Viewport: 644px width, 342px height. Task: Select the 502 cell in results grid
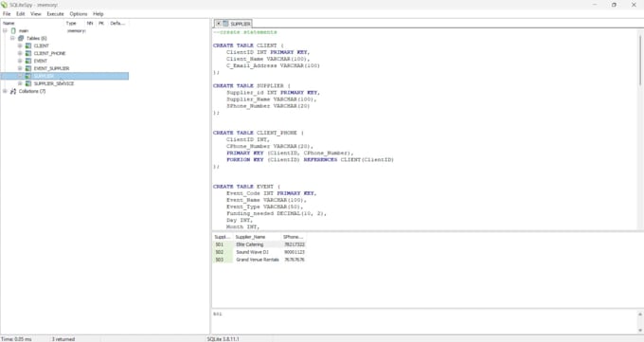223,252
